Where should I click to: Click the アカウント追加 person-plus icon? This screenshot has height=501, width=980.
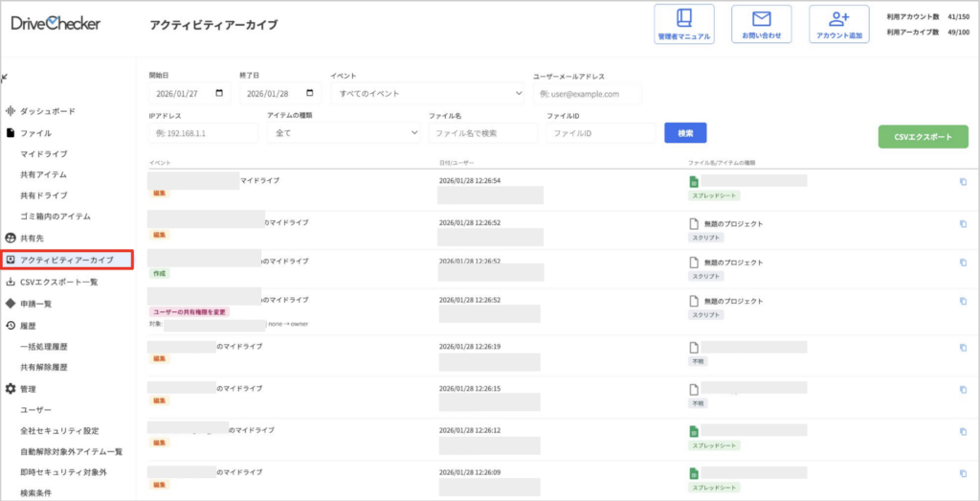[x=838, y=19]
